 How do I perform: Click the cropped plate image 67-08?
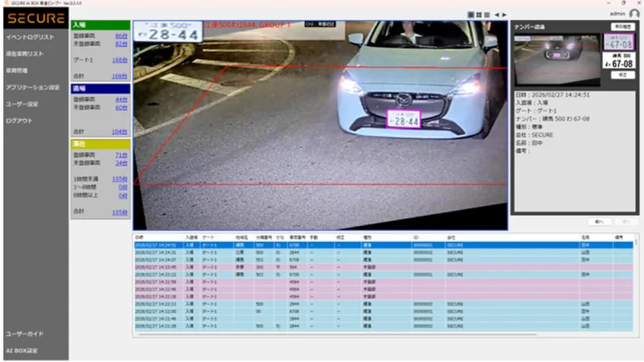619,41
